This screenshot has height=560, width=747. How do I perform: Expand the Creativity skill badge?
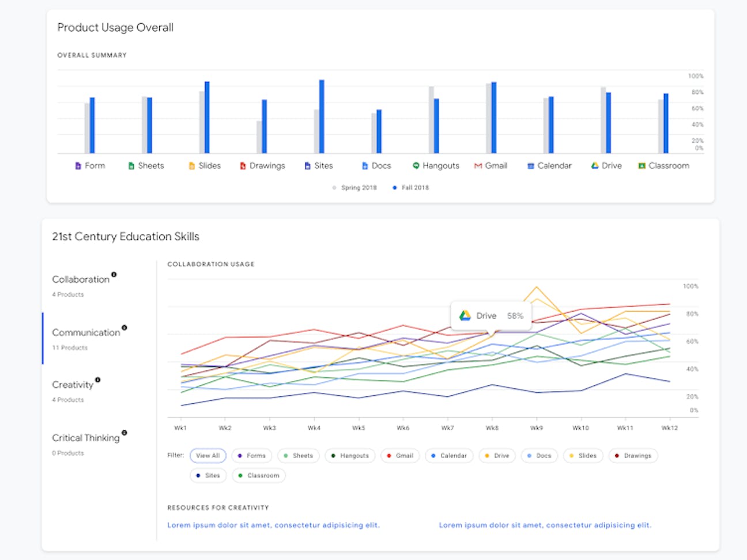pyautogui.click(x=97, y=380)
